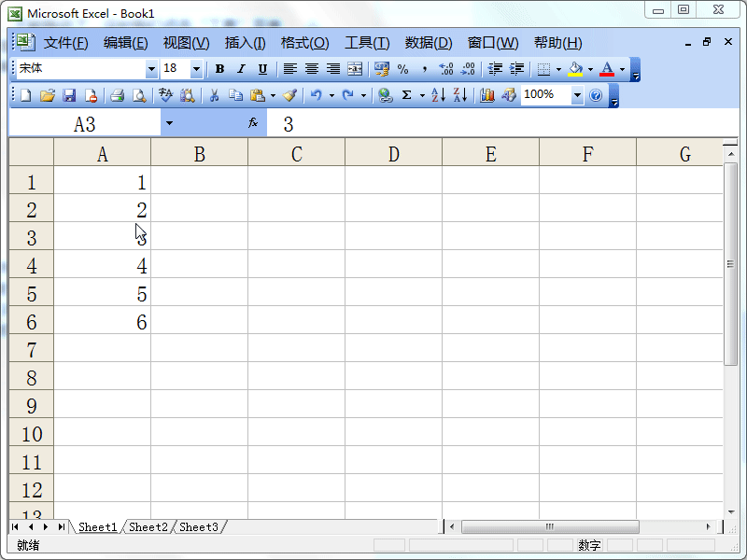747x560 pixels.
Task: Open the 格式(O) menu
Action: point(305,43)
